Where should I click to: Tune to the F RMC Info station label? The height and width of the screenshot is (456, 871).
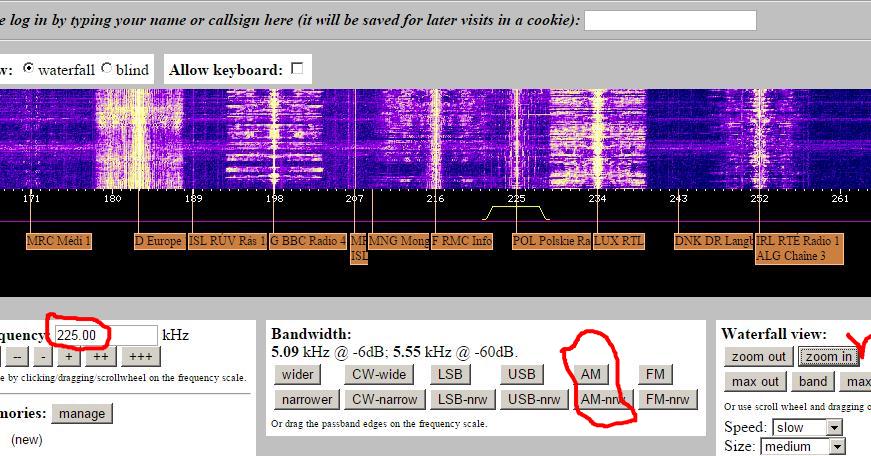point(462,241)
